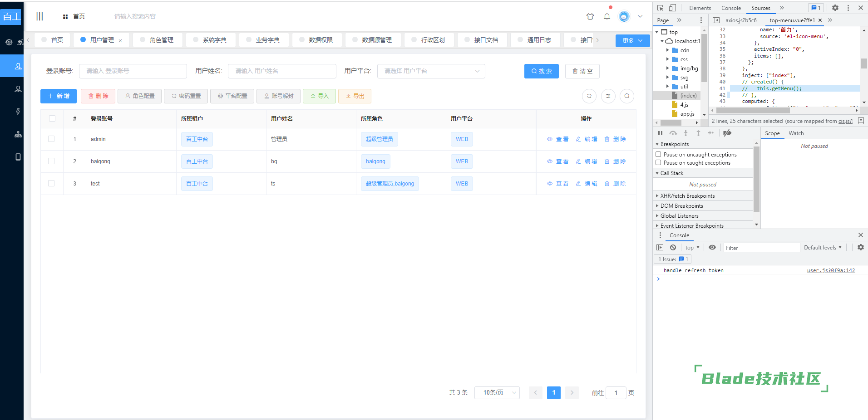Clear the console output
Screen dimensions: 868x420
[x=673, y=248]
